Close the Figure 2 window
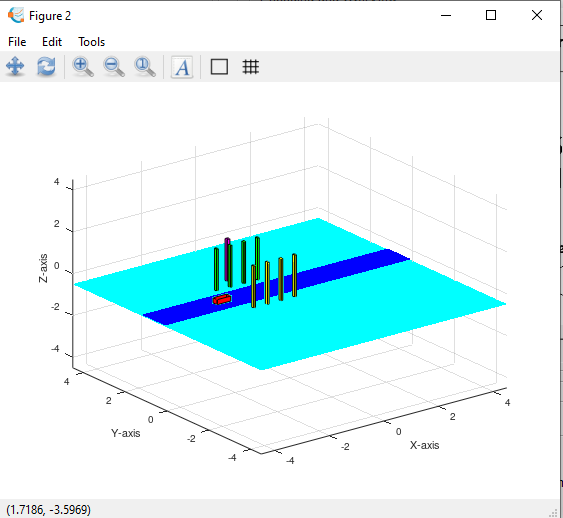563x518 pixels. (x=537, y=15)
